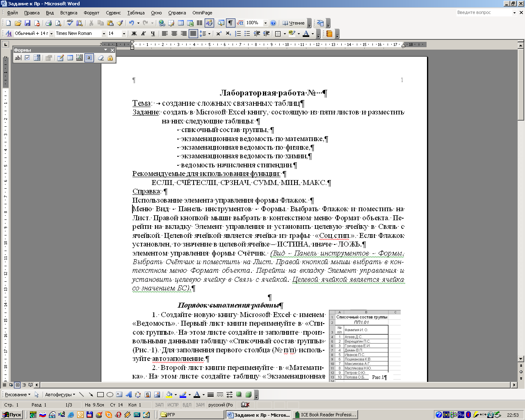Insert drop-down form field icon in Forms
This screenshot has width=525, height=420.
[x=37, y=58]
